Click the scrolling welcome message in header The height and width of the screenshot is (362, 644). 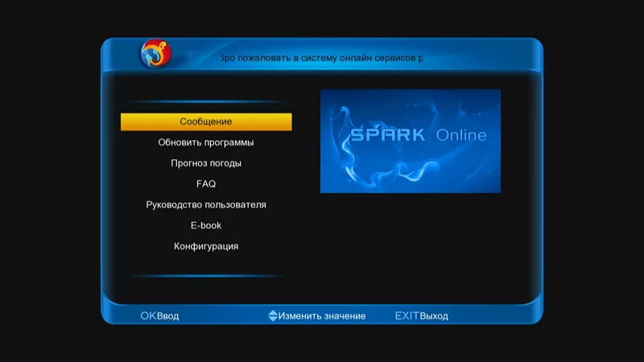[320, 59]
